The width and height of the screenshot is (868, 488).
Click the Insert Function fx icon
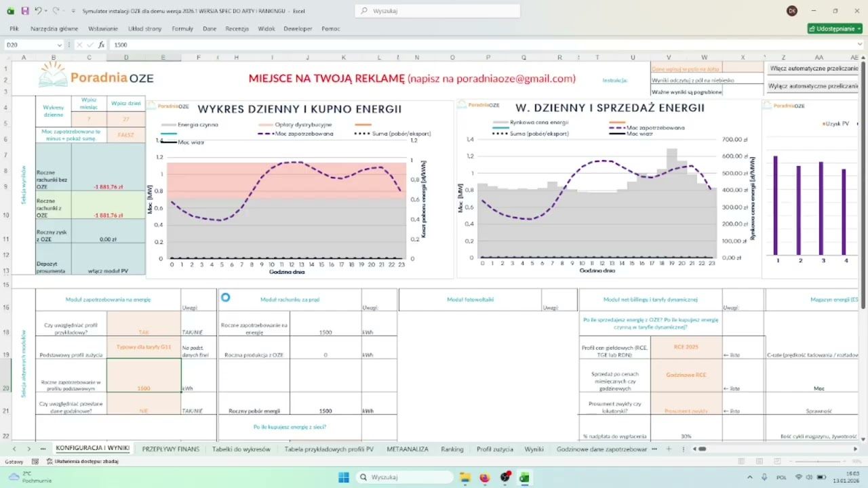click(x=101, y=45)
